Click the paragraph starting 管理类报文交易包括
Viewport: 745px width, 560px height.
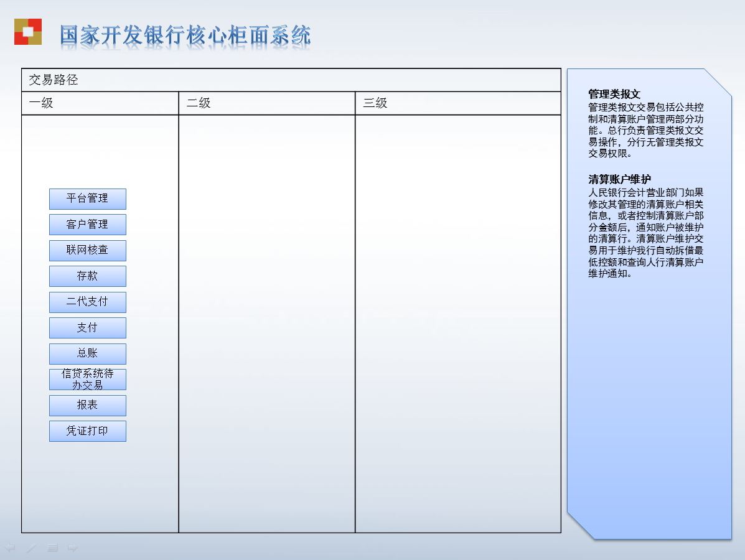(x=646, y=130)
